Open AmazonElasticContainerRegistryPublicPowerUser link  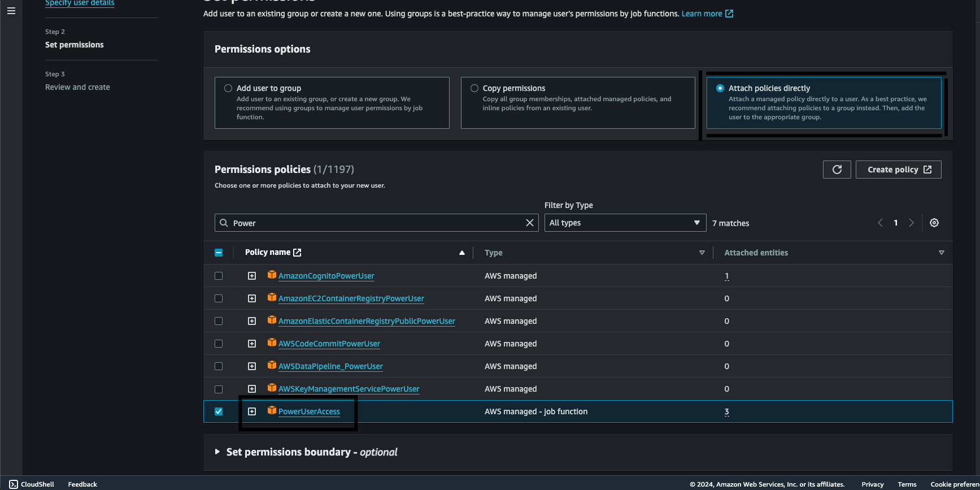[x=367, y=321]
